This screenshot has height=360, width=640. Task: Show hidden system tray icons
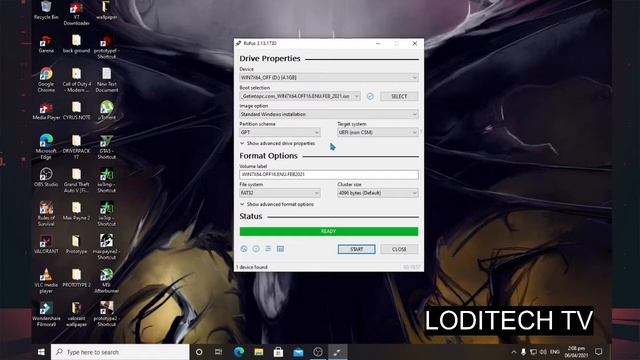pyautogui.click(x=514, y=352)
